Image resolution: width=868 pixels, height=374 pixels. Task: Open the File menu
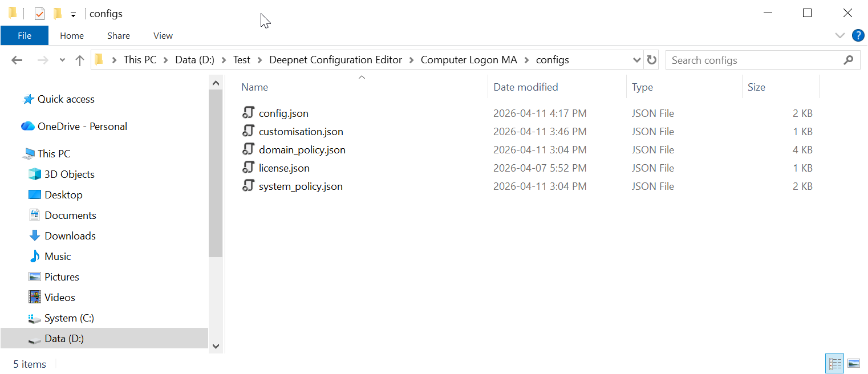pos(25,35)
